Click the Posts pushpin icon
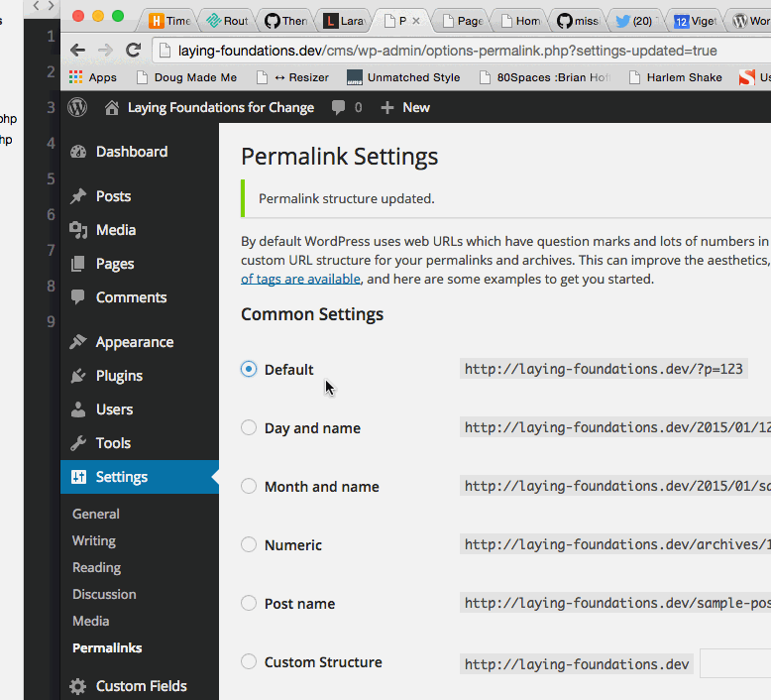This screenshot has height=700, width=771. pos(78,196)
